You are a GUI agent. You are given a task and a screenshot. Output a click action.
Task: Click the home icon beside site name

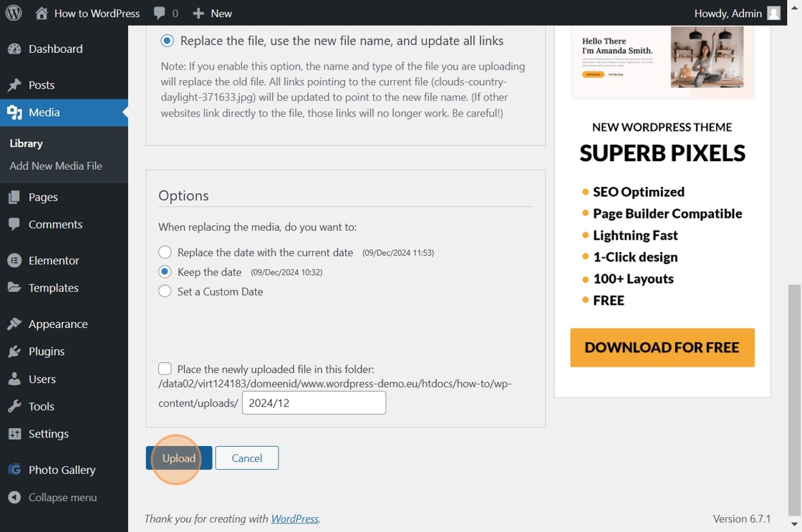pyautogui.click(x=42, y=13)
